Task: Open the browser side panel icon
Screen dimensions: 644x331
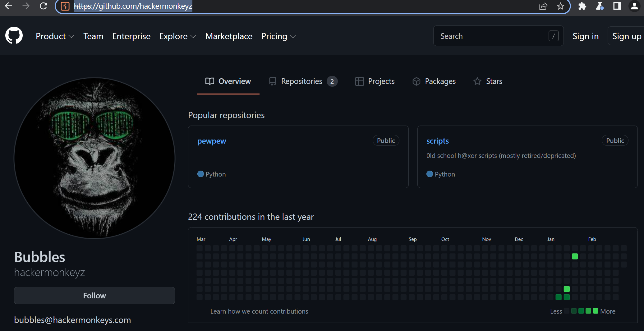Action: (617, 6)
